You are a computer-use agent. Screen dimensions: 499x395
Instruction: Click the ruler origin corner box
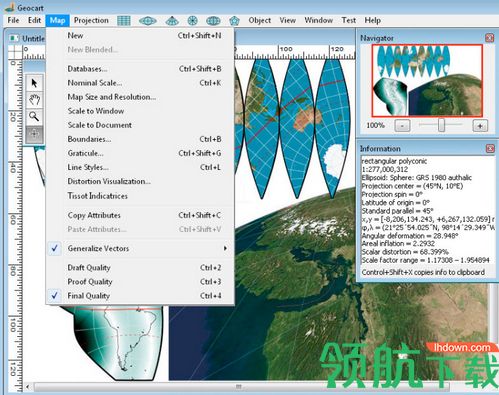pos(15,52)
